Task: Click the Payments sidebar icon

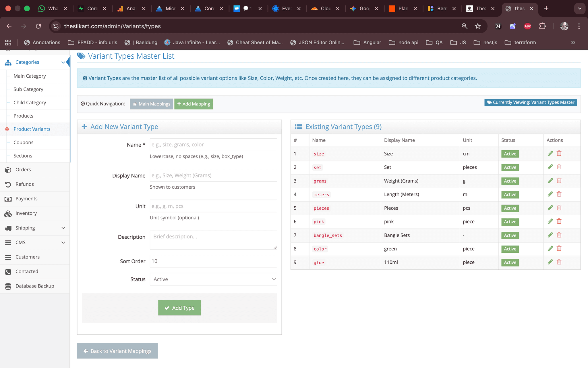Action: coord(7,198)
